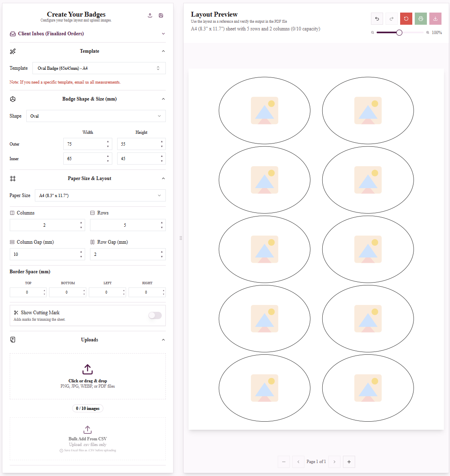
Task: Click the Left border space field
Action: click(107, 292)
